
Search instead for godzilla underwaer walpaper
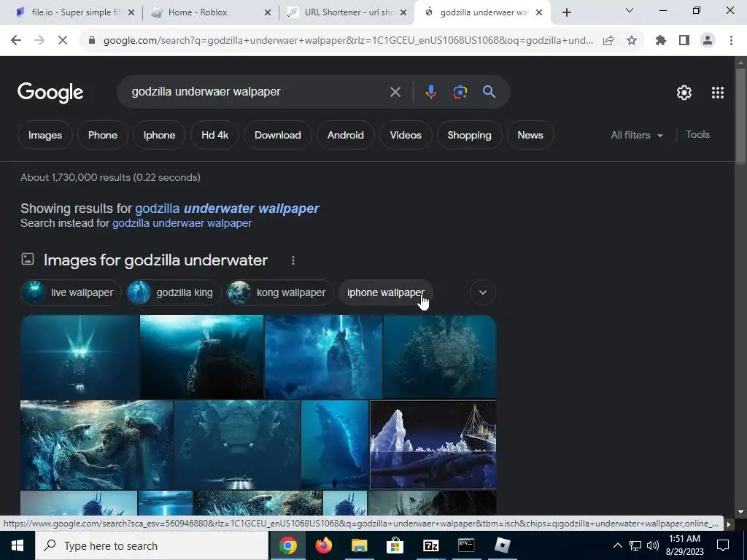click(x=182, y=223)
